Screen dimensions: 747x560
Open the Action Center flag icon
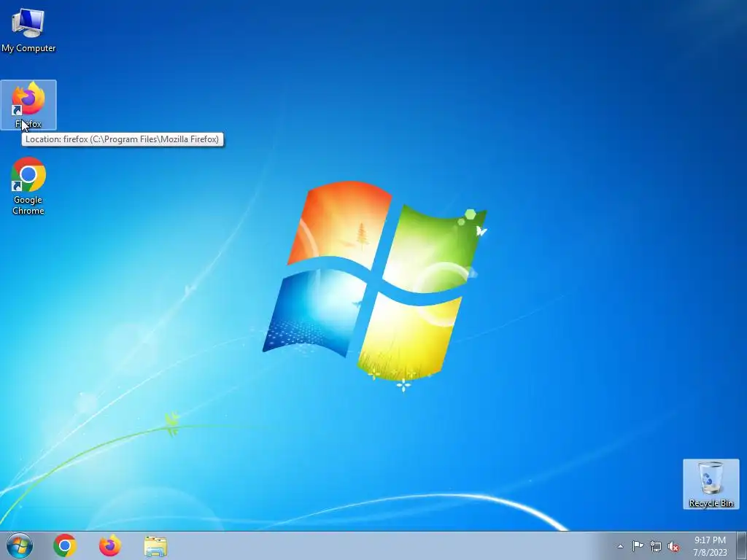(638, 546)
